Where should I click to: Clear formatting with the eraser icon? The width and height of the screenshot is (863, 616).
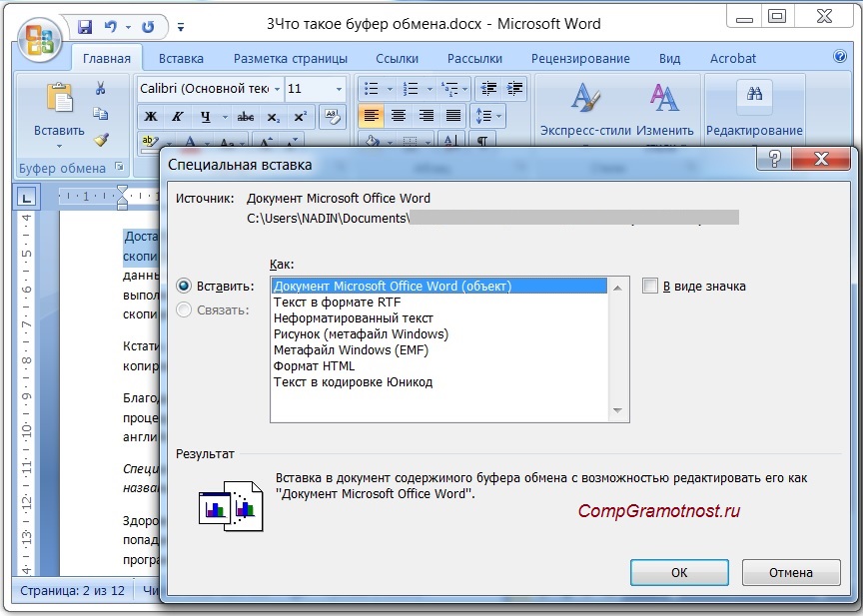pos(333,117)
